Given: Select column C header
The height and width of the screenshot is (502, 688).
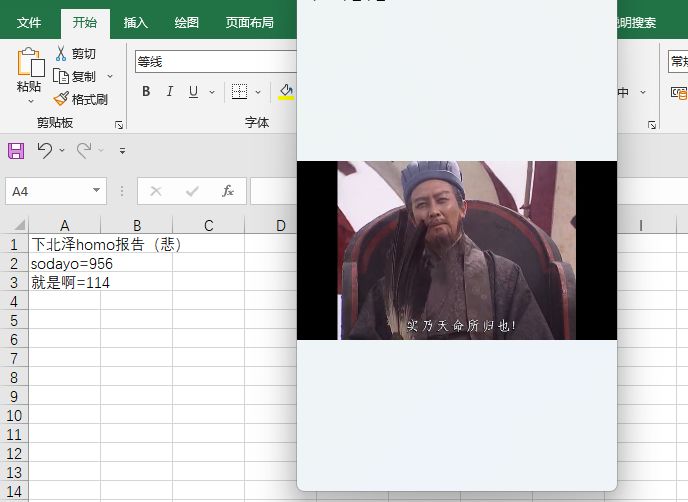Looking at the screenshot, I should coord(208,226).
